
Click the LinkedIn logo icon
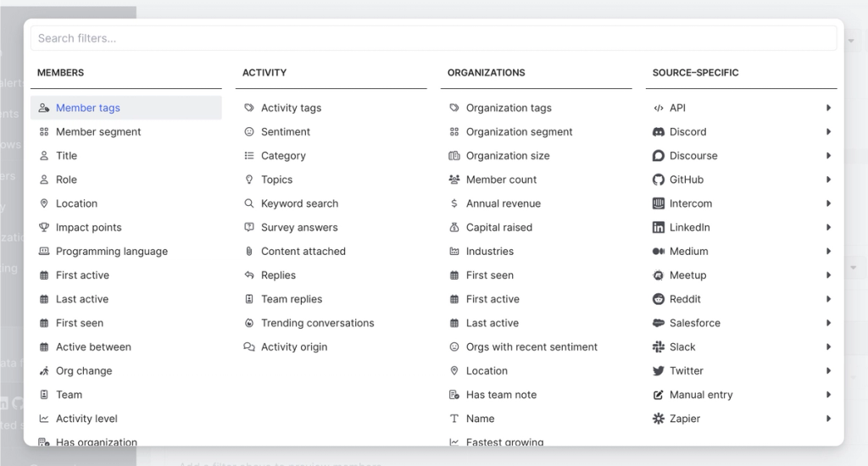click(x=659, y=228)
